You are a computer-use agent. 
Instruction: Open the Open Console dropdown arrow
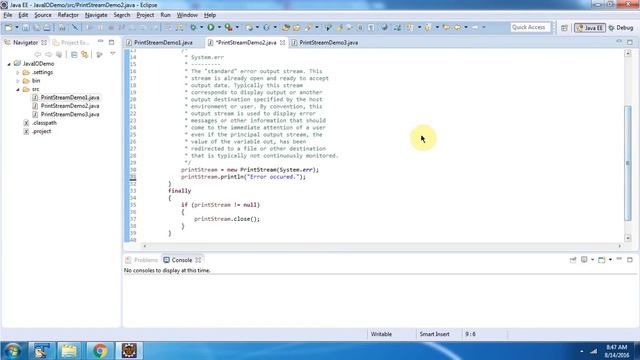(610, 260)
